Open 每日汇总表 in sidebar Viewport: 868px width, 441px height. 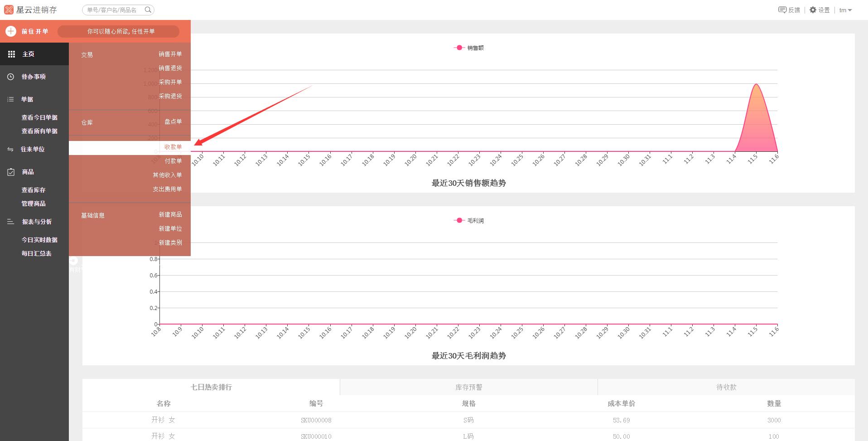point(36,253)
